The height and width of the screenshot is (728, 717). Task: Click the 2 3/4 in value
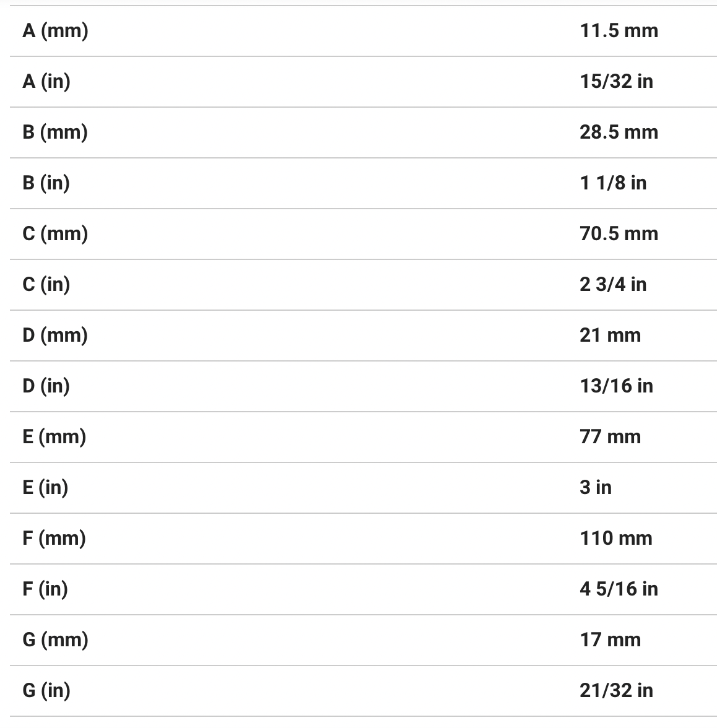click(613, 284)
